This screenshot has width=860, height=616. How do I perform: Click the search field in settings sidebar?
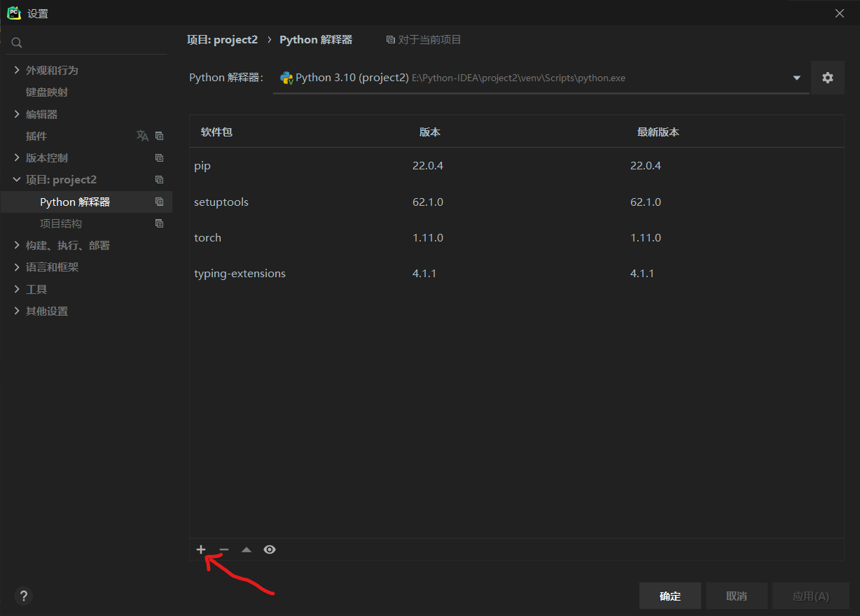pos(87,43)
